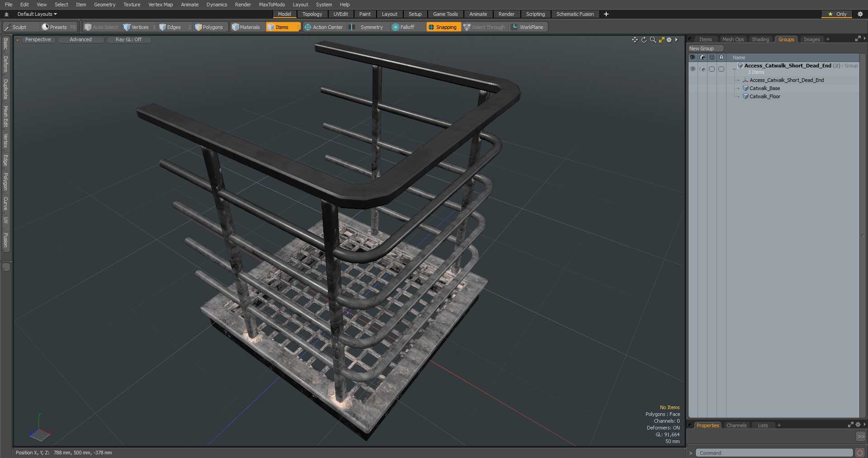Click the render camera column header

702,57
